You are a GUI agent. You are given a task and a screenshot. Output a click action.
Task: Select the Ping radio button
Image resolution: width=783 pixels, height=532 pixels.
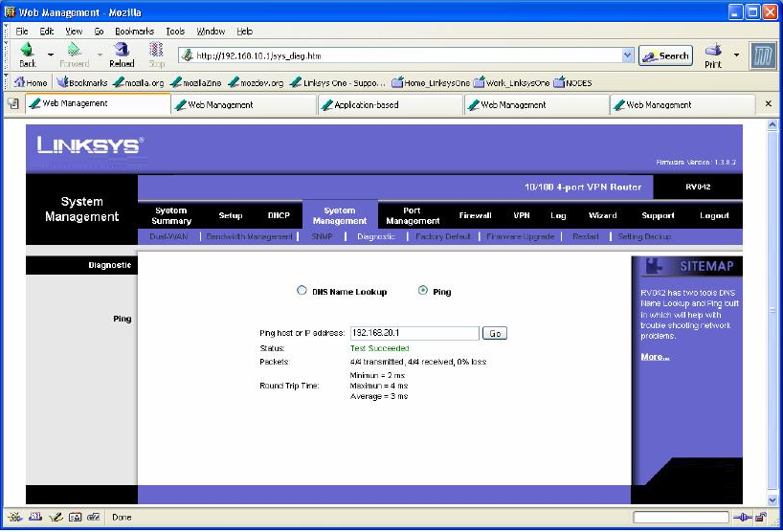tap(422, 290)
